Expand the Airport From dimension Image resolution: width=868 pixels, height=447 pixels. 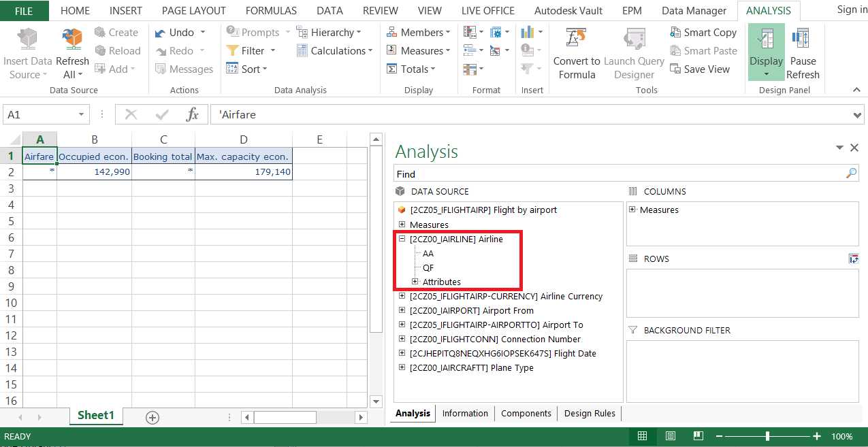[402, 311]
